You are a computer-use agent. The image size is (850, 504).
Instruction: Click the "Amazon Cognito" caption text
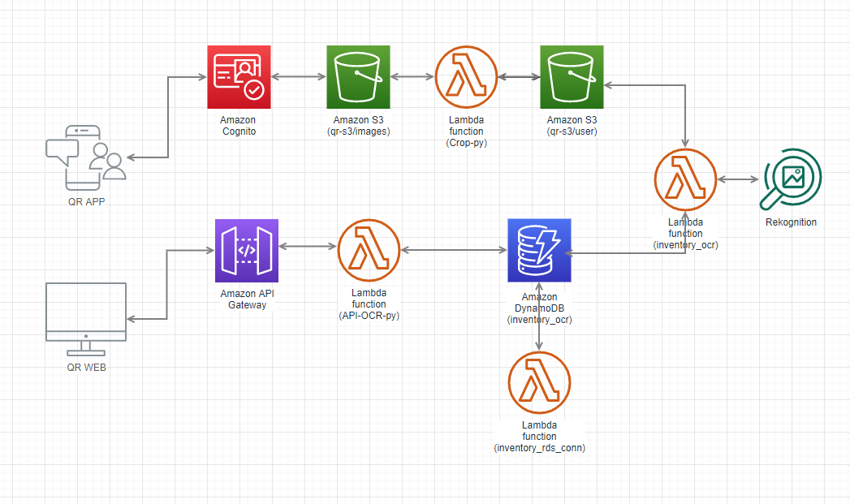[x=238, y=125]
